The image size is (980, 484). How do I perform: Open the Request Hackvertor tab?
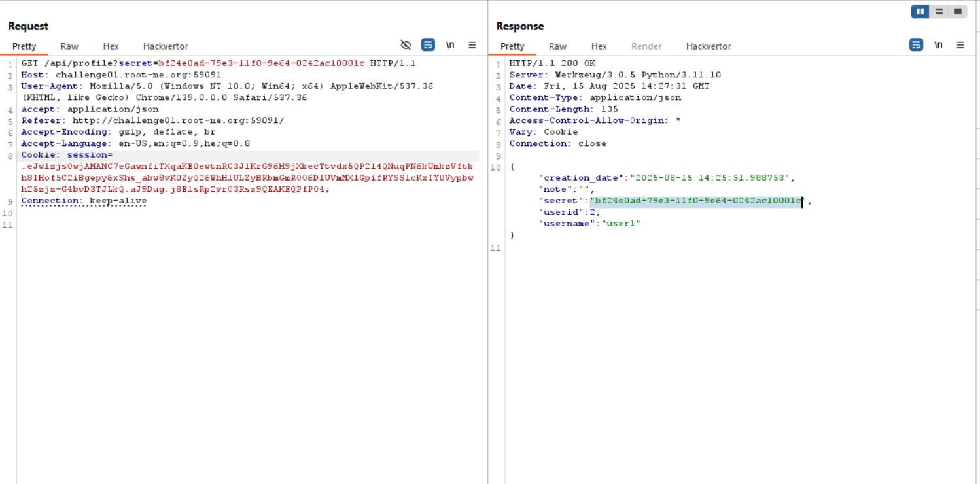(166, 46)
